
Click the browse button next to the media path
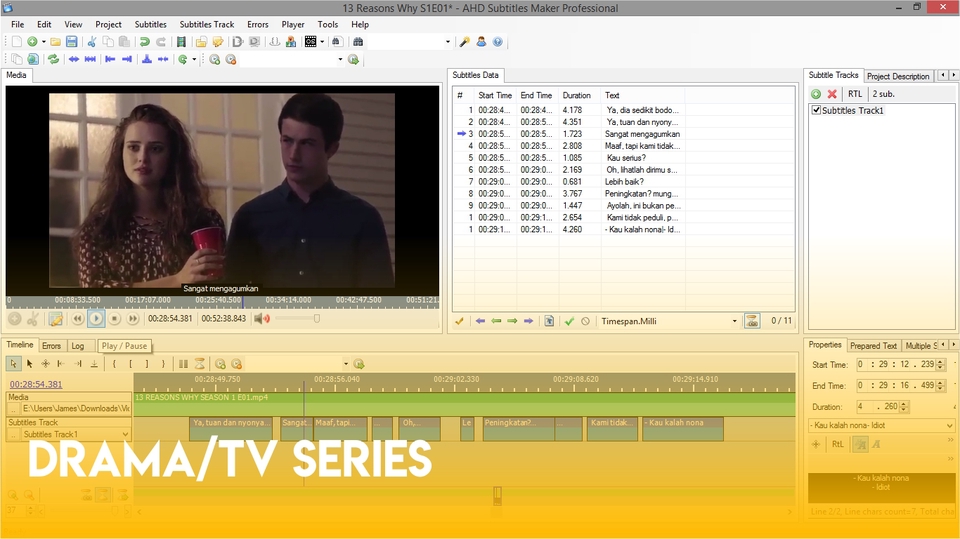click(x=13, y=409)
